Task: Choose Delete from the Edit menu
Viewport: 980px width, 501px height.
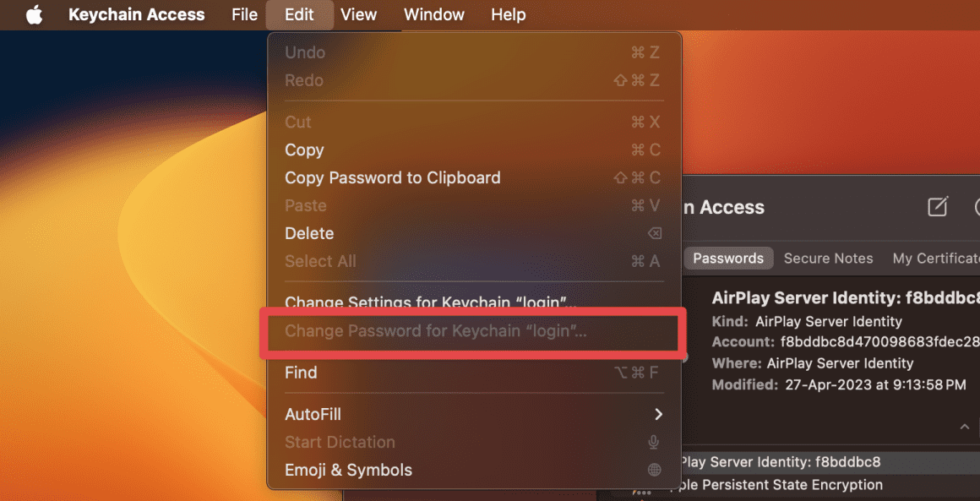Action: (x=309, y=233)
